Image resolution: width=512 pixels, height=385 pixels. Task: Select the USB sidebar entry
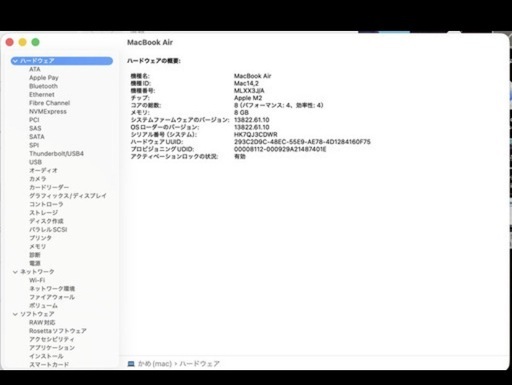pos(35,162)
